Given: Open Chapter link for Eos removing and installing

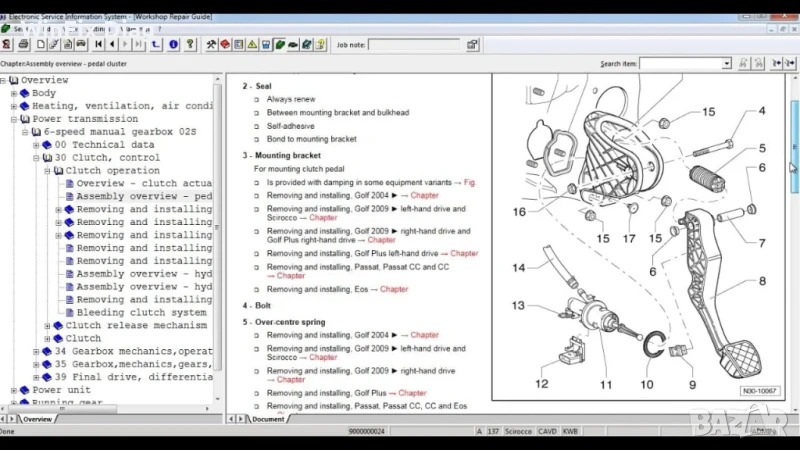Looking at the screenshot, I should pyautogui.click(x=394, y=289).
